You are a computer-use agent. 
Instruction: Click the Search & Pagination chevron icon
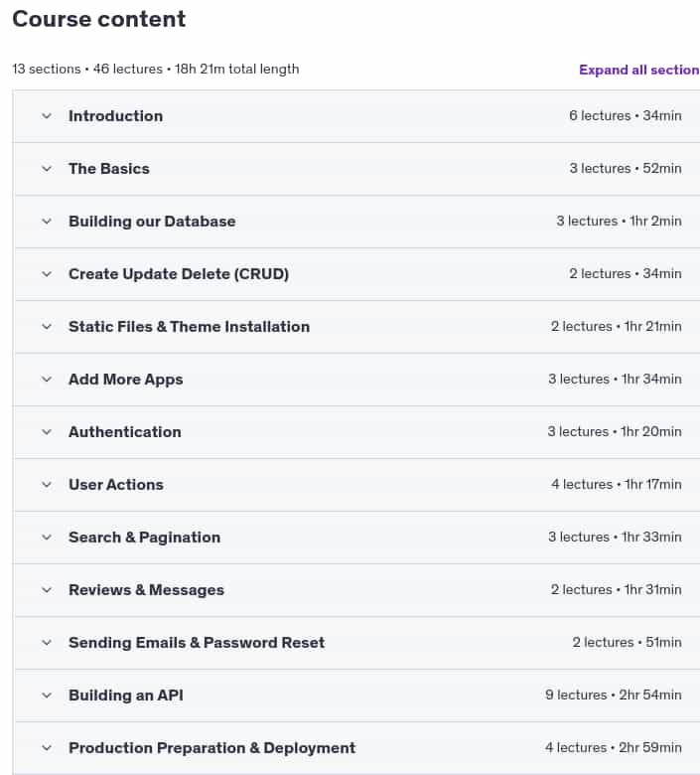47,538
